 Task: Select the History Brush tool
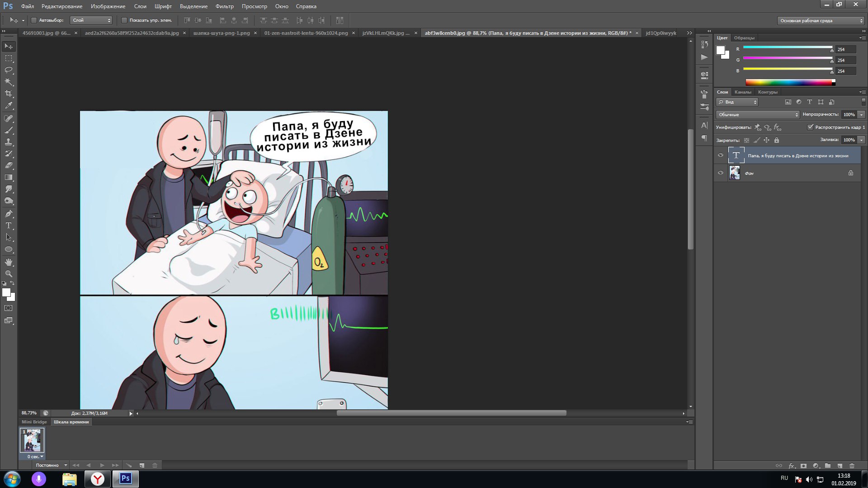pos(9,154)
